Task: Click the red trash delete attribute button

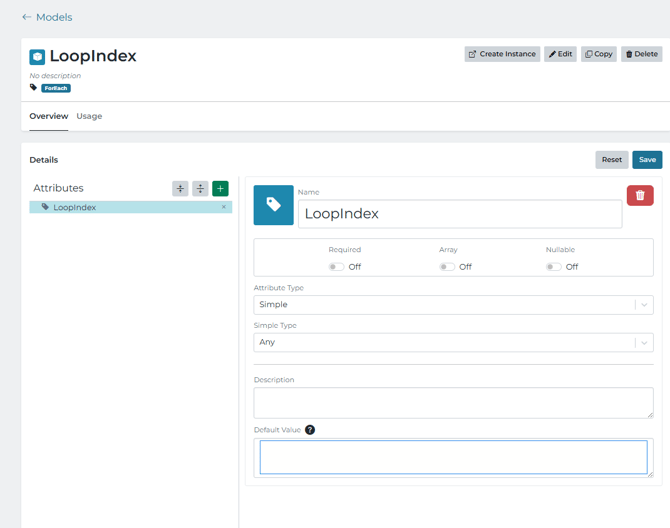Action: [x=640, y=196]
